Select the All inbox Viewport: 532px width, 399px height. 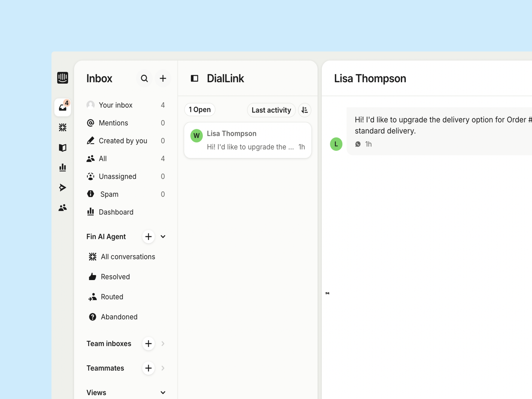pos(126,159)
